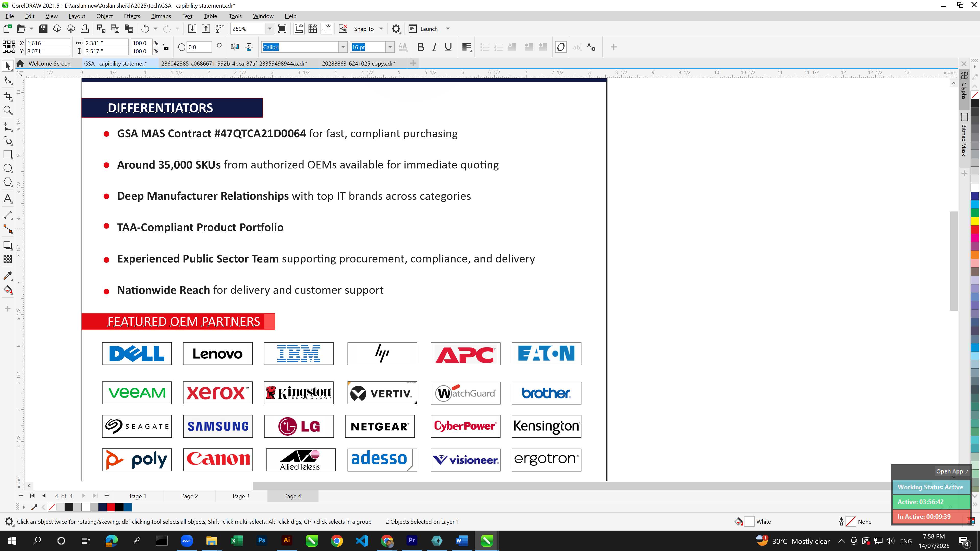Open font name dropdown list
Viewport: 980px width, 551px height.
pos(343,47)
